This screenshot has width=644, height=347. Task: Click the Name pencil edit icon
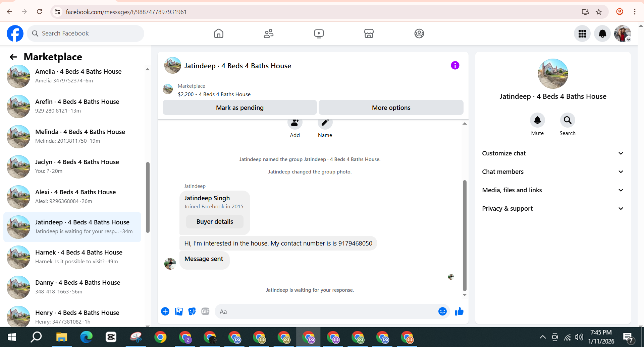click(x=325, y=123)
